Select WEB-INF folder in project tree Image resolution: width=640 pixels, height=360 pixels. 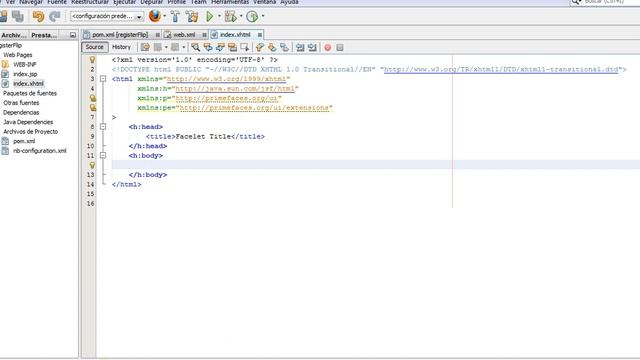24,64
